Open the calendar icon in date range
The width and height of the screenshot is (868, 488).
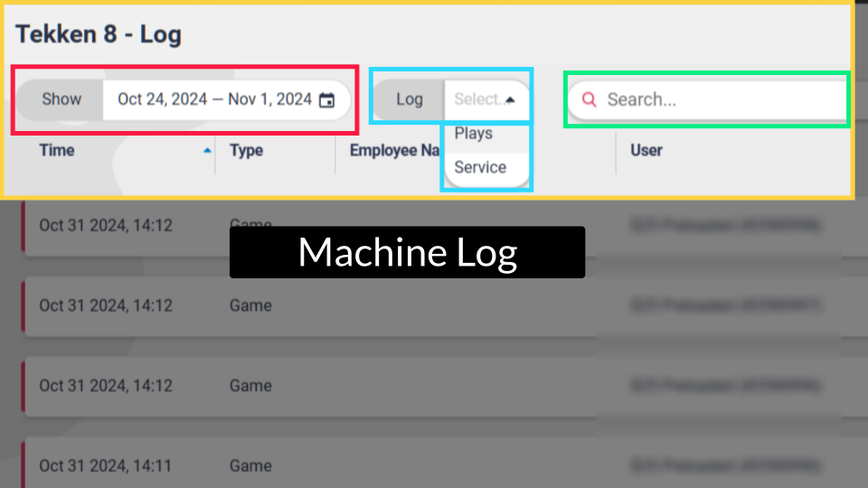point(327,100)
